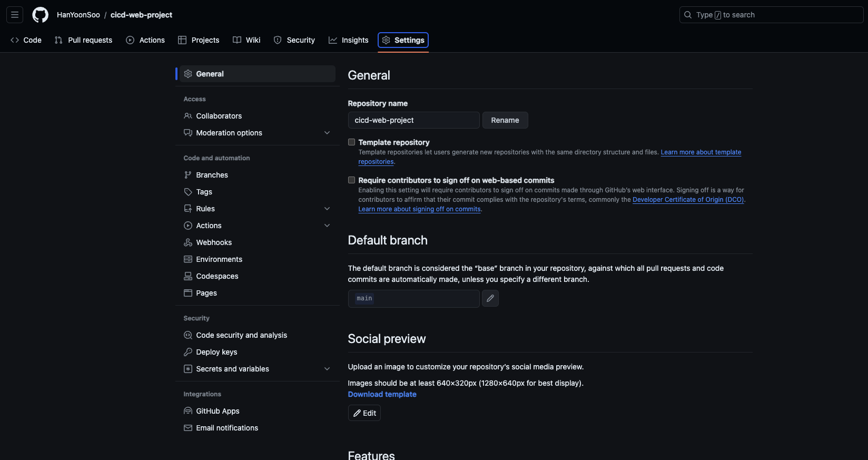Image resolution: width=868 pixels, height=460 pixels.
Task: Open Environments settings page
Action: point(258,259)
